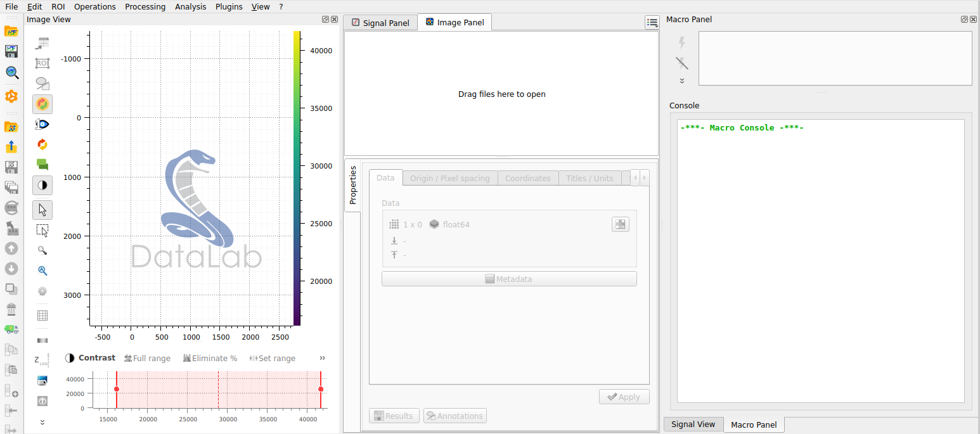The height and width of the screenshot is (434, 980).
Task: Open the panel list menu button
Action: 652,22
